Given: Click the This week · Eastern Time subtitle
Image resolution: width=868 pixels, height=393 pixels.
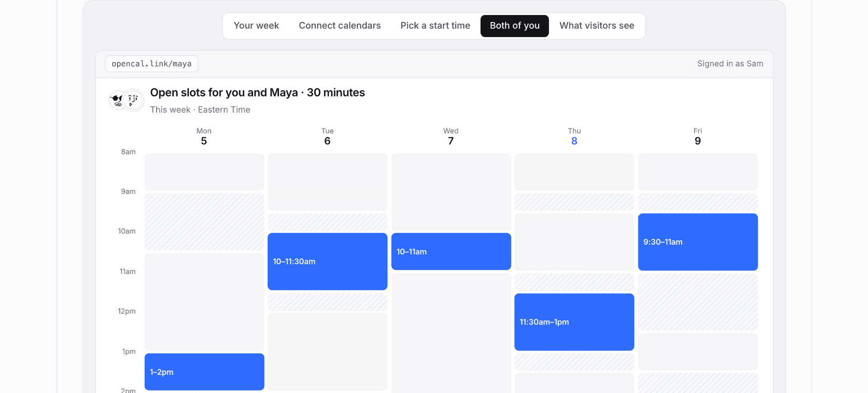Looking at the screenshot, I should pyautogui.click(x=200, y=110).
